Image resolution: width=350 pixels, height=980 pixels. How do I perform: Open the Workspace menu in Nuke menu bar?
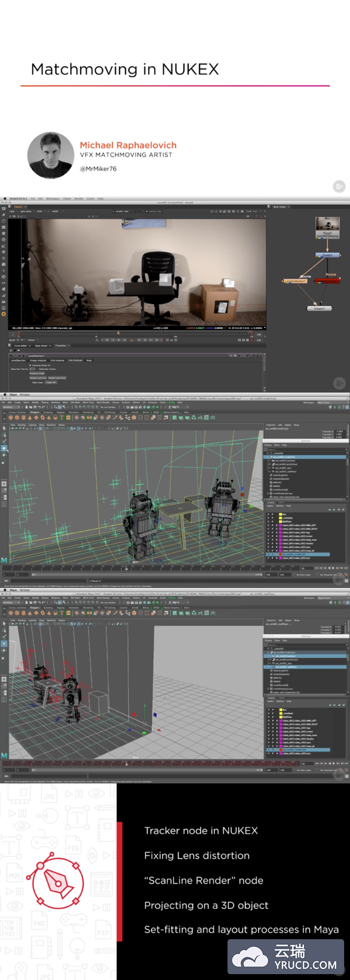pyautogui.click(x=52, y=198)
